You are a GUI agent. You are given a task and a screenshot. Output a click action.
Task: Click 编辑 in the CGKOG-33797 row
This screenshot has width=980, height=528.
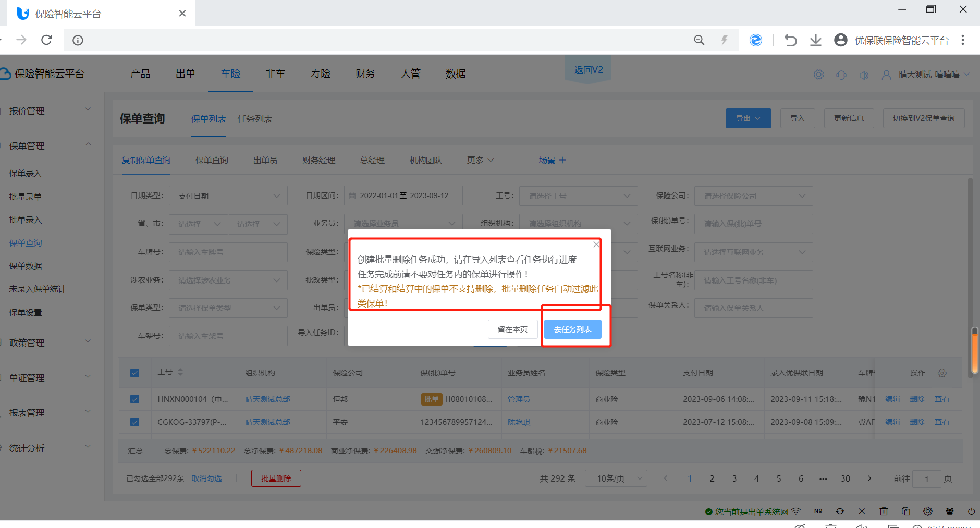[892, 422]
